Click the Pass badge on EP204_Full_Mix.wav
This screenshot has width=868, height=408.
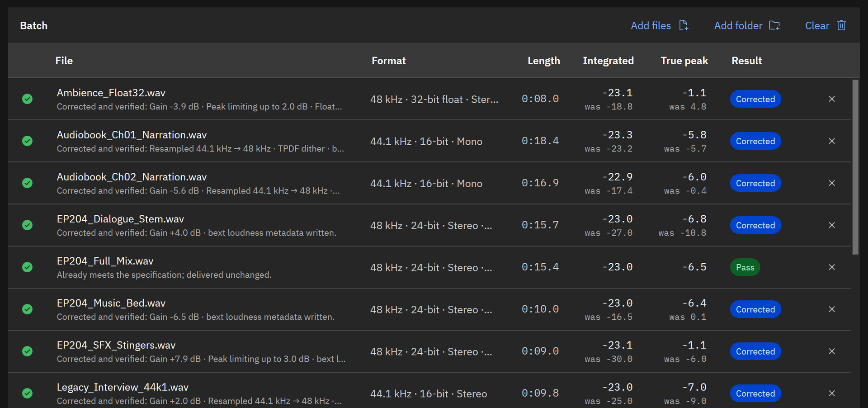[745, 267]
